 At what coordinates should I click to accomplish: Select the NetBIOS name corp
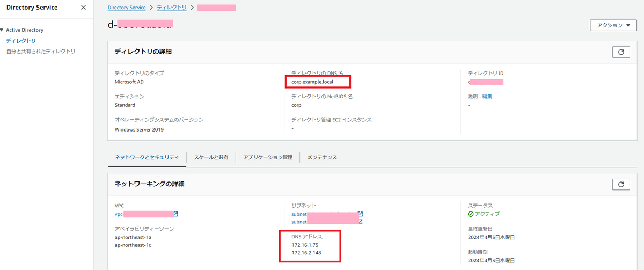(296, 105)
